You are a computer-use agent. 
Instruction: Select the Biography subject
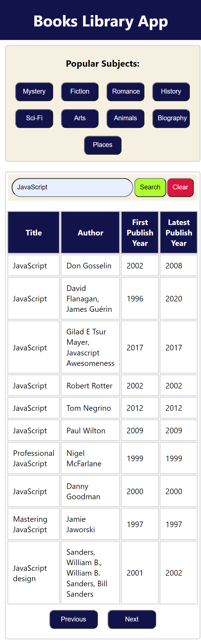tap(171, 119)
